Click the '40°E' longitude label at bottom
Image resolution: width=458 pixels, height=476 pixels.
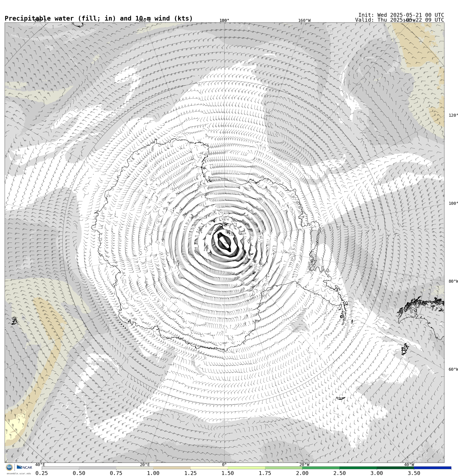click(x=40, y=465)
